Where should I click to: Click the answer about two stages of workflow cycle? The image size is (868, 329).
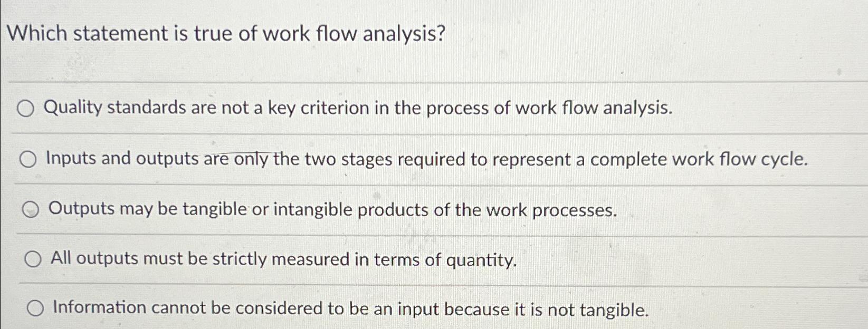(426, 159)
